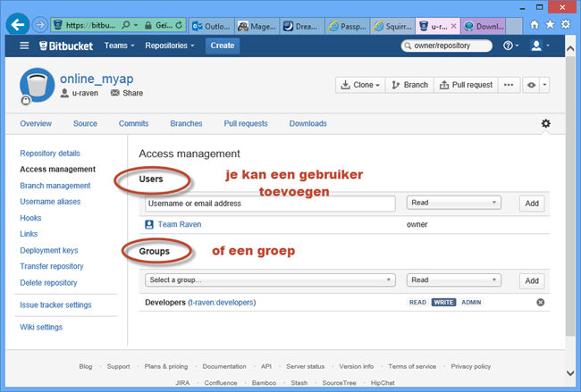Open the Team Raven user link
581x392 pixels.
pos(180,224)
